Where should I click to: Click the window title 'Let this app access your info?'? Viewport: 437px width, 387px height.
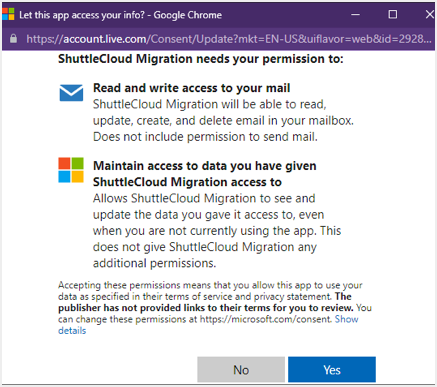pyautogui.click(x=82, y=15)
